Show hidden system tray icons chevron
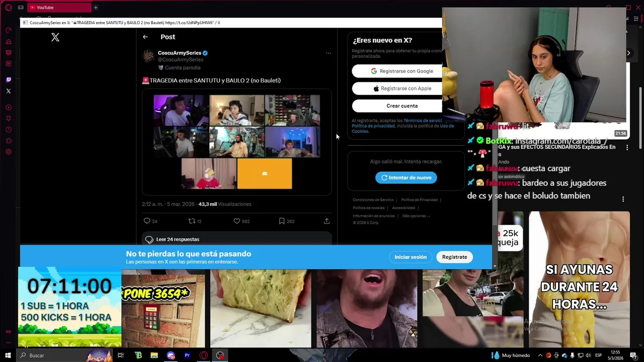Image resolution: width=644 pixels, height=362 pixels. point(540,355)
